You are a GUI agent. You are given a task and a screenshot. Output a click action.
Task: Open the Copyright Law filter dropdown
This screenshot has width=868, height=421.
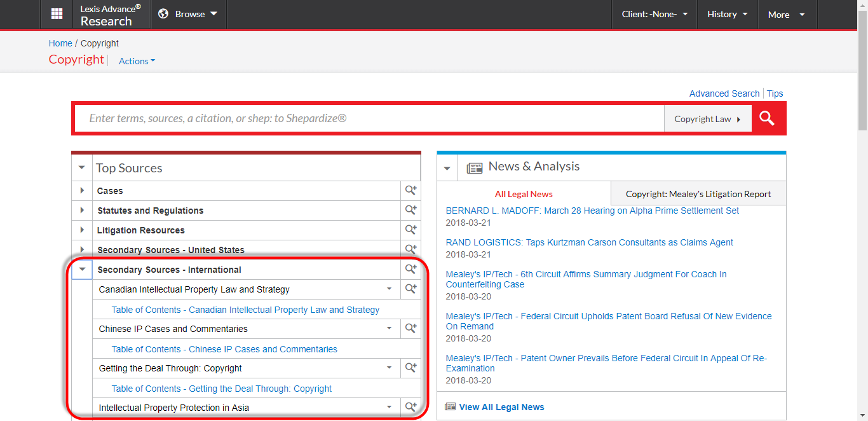tap(708, 119)
